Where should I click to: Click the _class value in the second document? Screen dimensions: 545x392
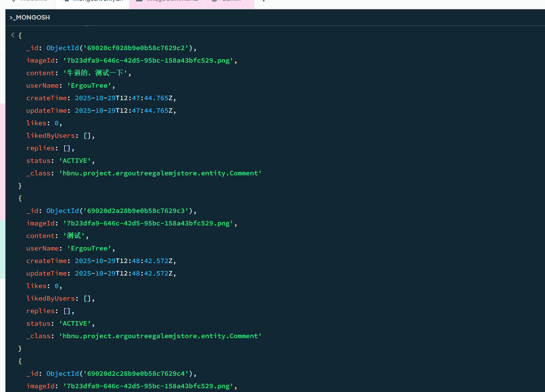coord(160,336)
